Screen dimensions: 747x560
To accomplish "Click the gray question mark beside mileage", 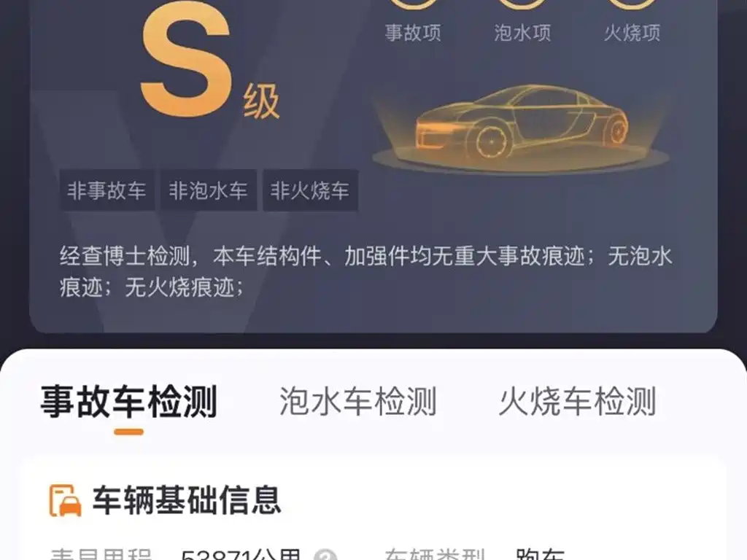I will click(325, 555).
